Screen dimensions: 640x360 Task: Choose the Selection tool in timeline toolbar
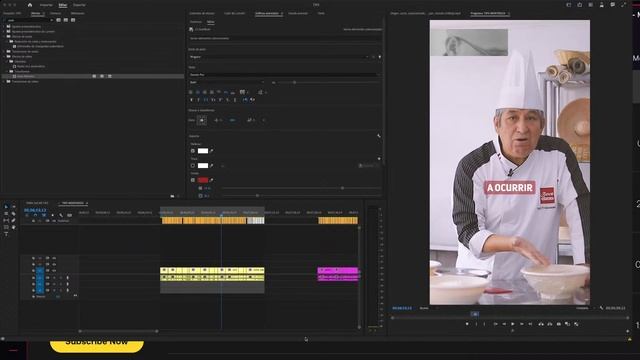coord(6,207)
